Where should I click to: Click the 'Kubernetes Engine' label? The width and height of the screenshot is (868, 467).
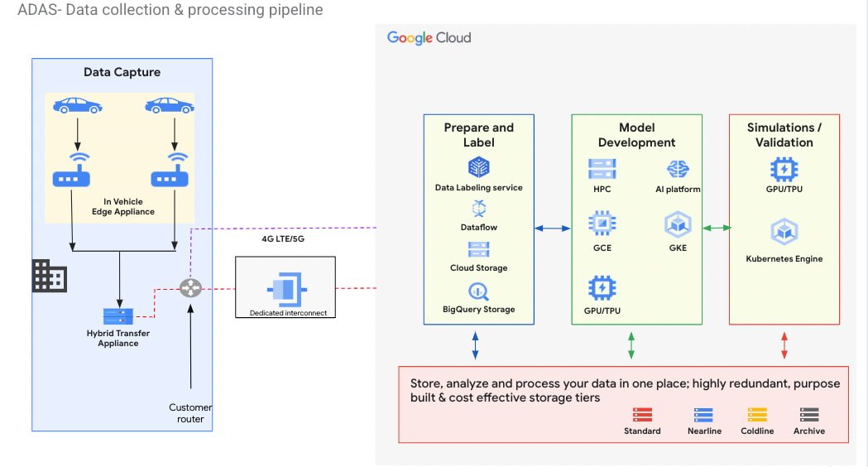[784, 258]
